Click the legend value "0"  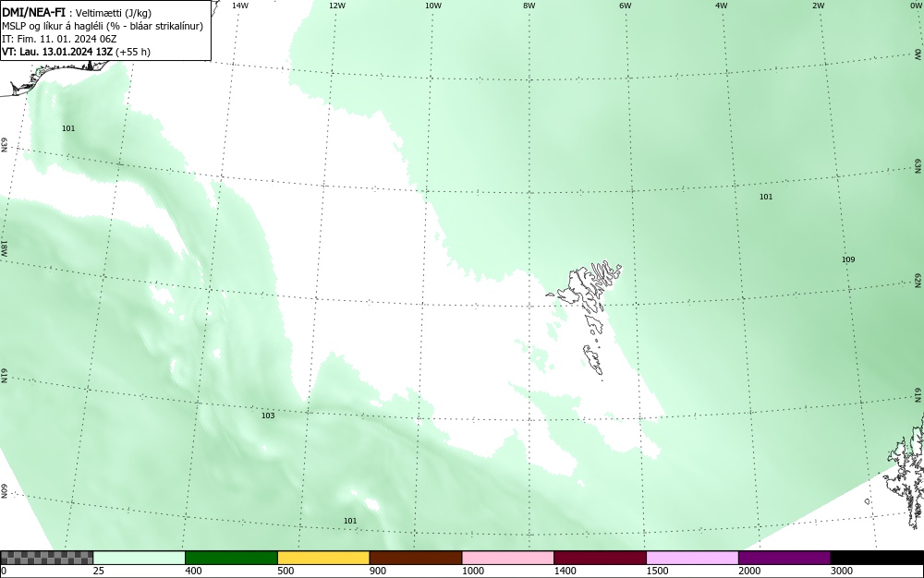click(4, 571)
